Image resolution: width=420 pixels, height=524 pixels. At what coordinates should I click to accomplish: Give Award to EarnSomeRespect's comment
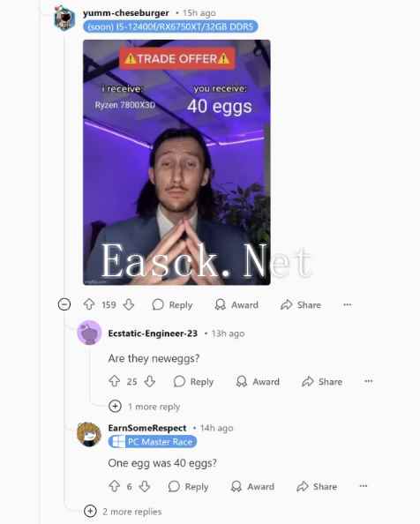[252, 486]
